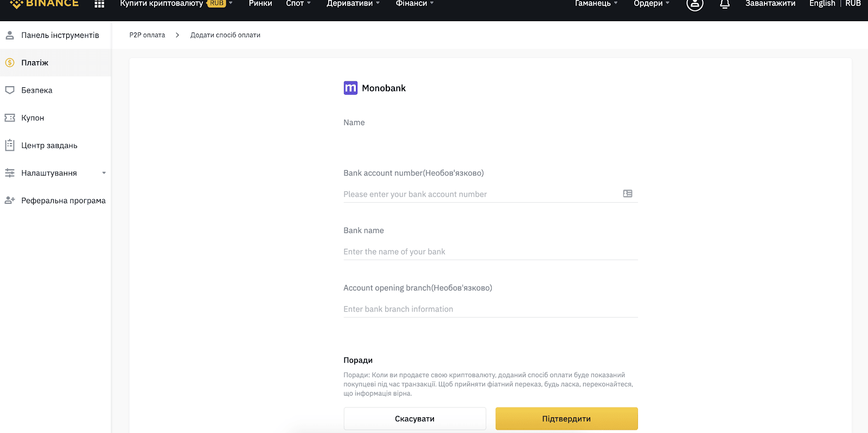
Task: Click the Купон ticket icon
Action: point(10,118)
